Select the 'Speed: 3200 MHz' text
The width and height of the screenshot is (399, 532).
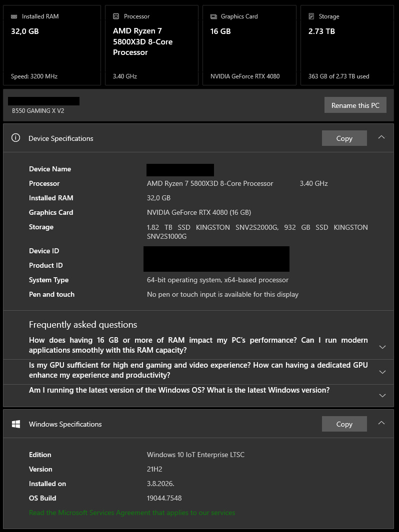click(34, 76)
